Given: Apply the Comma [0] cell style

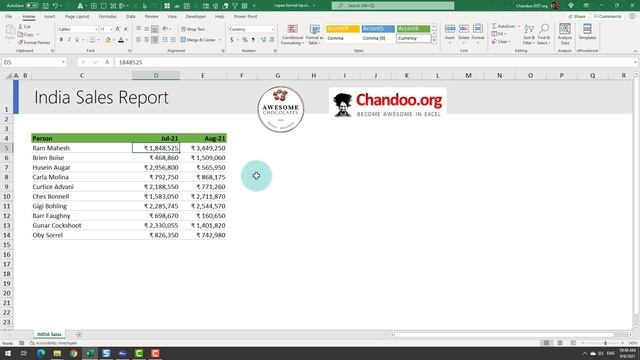Looking at the screenshot, I should [x=378, y=38].
